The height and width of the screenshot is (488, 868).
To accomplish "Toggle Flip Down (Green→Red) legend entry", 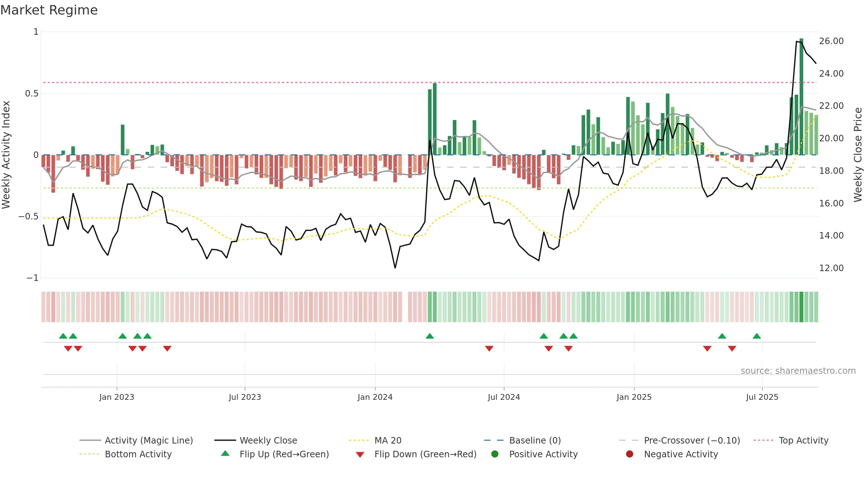I will click(416, 454).
